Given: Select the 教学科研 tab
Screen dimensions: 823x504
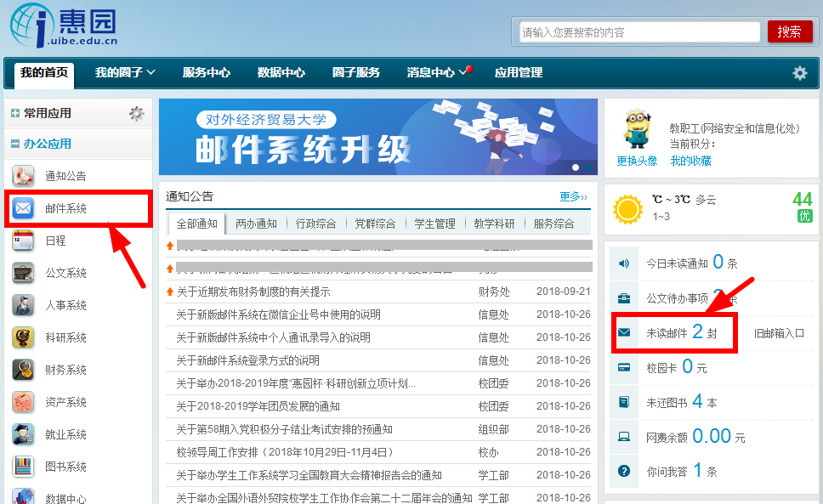Looking at the screenshot, I should [494, 224].
